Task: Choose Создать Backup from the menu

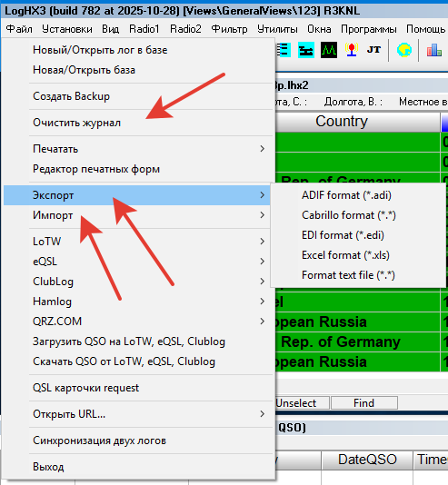Action: point(71,96)
